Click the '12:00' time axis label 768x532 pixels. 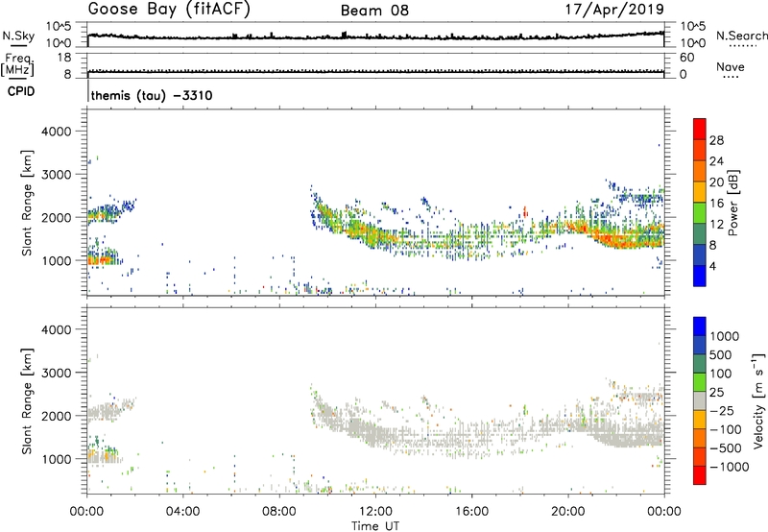pos(375,512)
